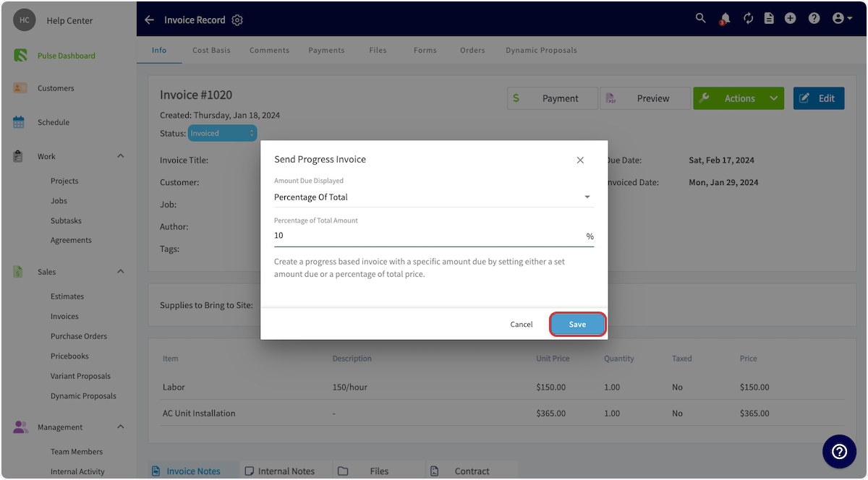Click the AC Unit Installation item

click(199, 413)
